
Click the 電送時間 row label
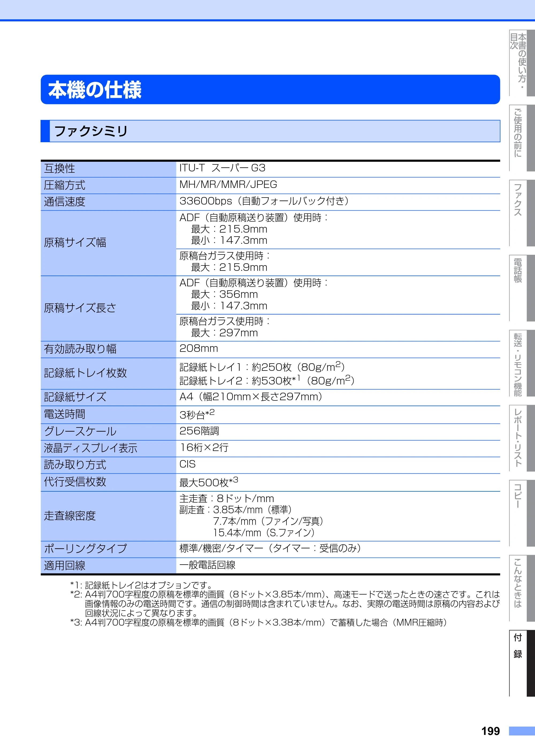[x=64, y=414]
